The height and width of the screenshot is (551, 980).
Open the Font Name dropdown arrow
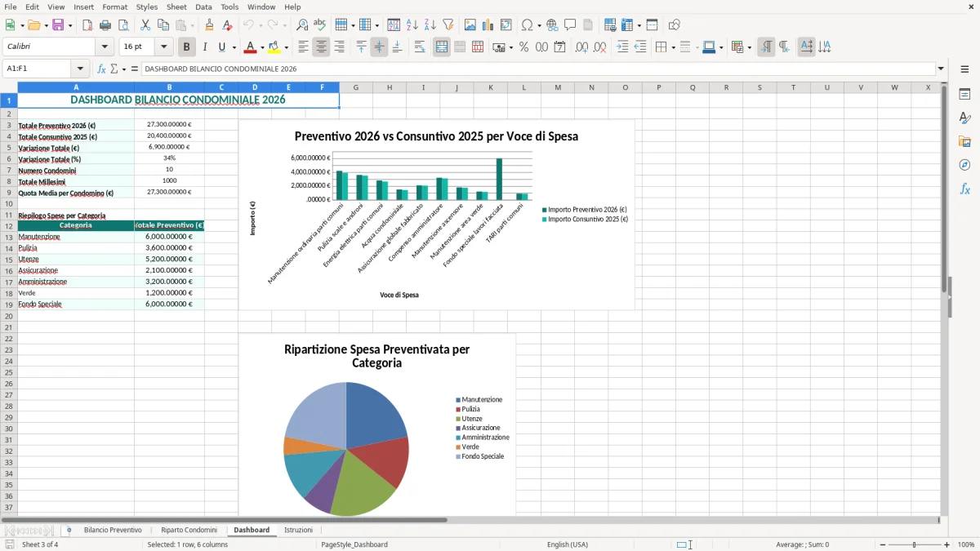[104, 47]
